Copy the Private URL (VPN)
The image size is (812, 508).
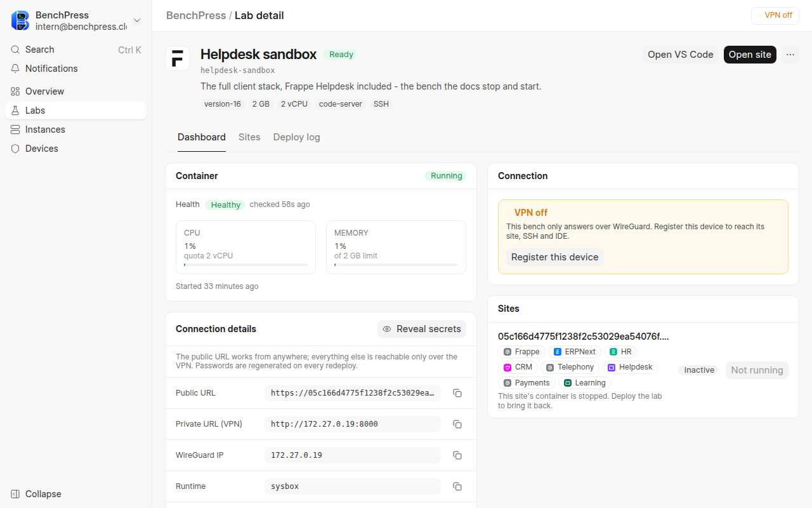point(457,424)
